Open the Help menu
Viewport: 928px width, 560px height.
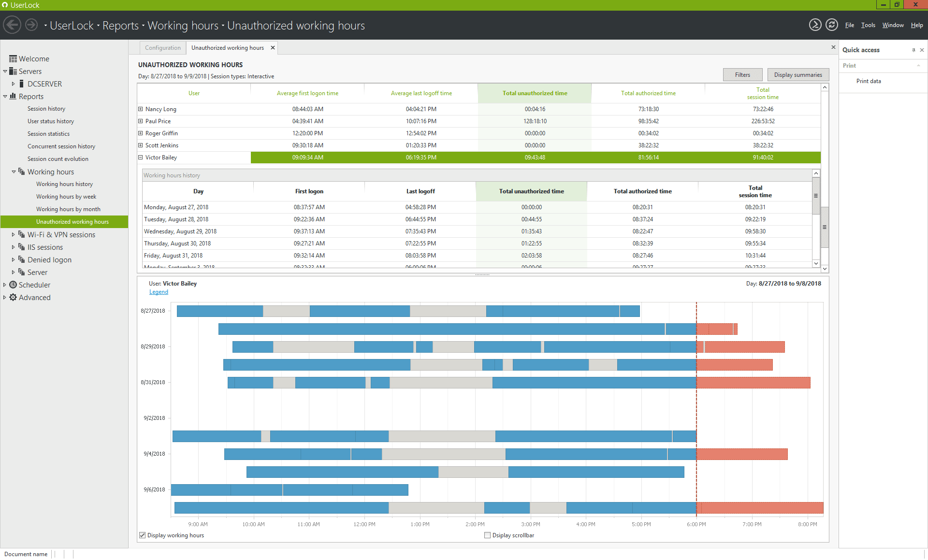917,25
